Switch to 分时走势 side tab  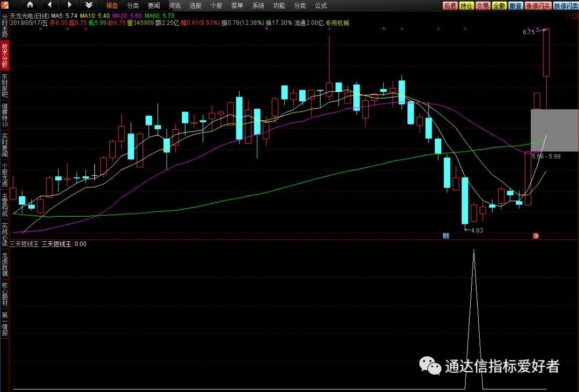[x=5, y=25]
